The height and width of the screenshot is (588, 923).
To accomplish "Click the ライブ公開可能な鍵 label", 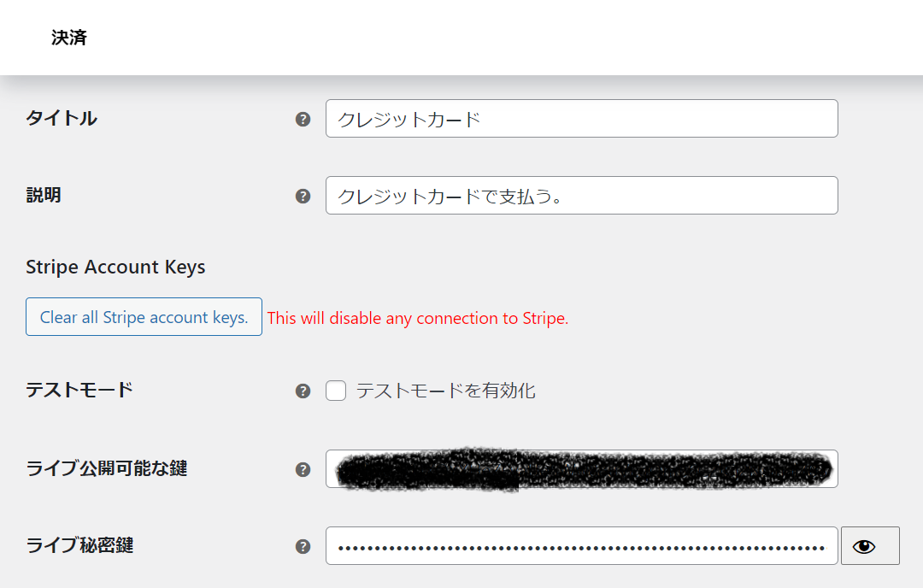I will coord(107,468).
